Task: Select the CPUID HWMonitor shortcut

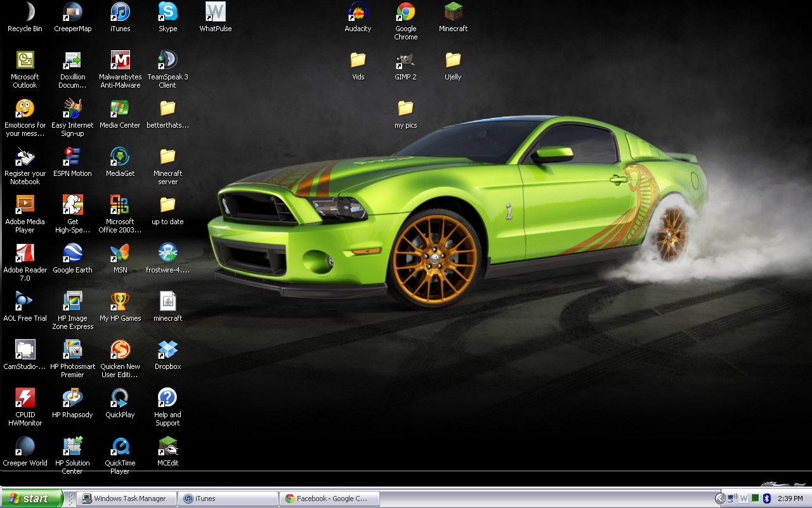Action: [x=25, y=398]
